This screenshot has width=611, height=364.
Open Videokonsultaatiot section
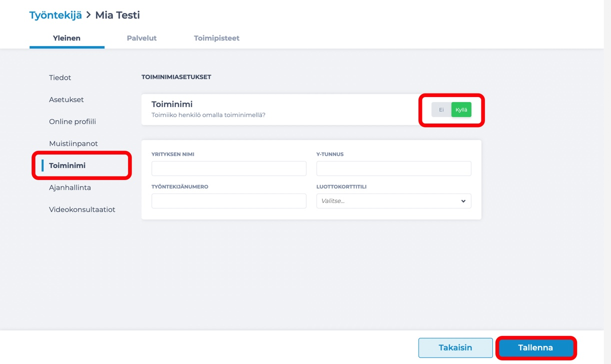click(x=82, y=209)
